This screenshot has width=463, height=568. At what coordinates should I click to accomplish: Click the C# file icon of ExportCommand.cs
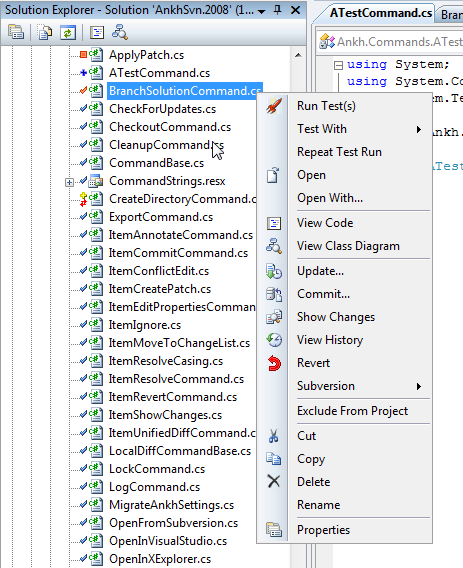(96, 217)
